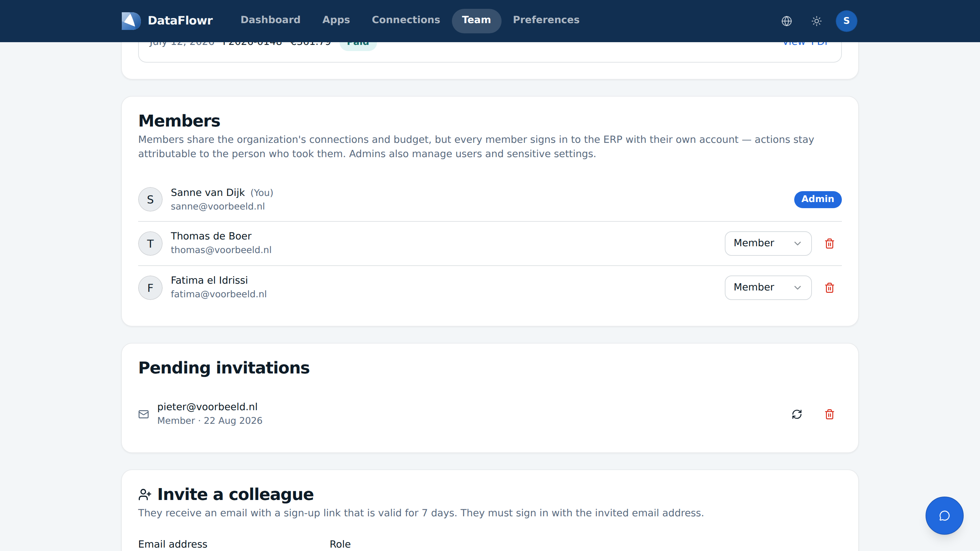
Task: Click the DataFlowr logo icon
Action: [x=131, y=20]
